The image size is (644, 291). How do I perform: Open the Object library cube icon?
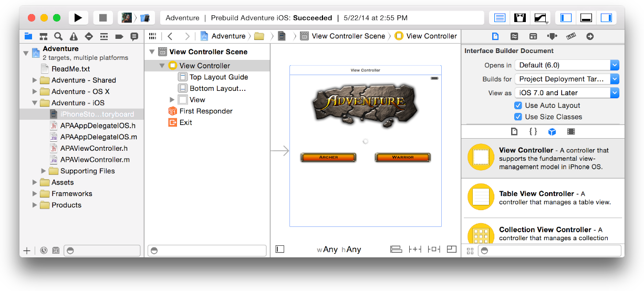(552, 132)
